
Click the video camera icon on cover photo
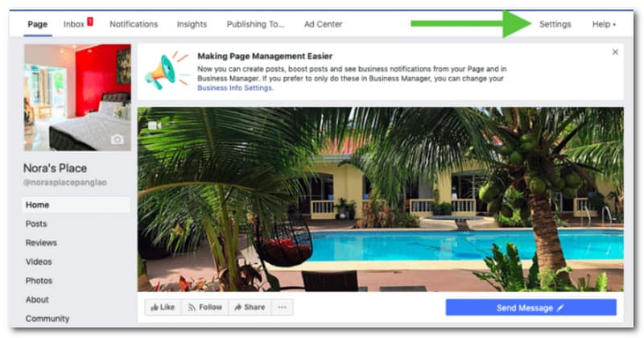point(155,126)
